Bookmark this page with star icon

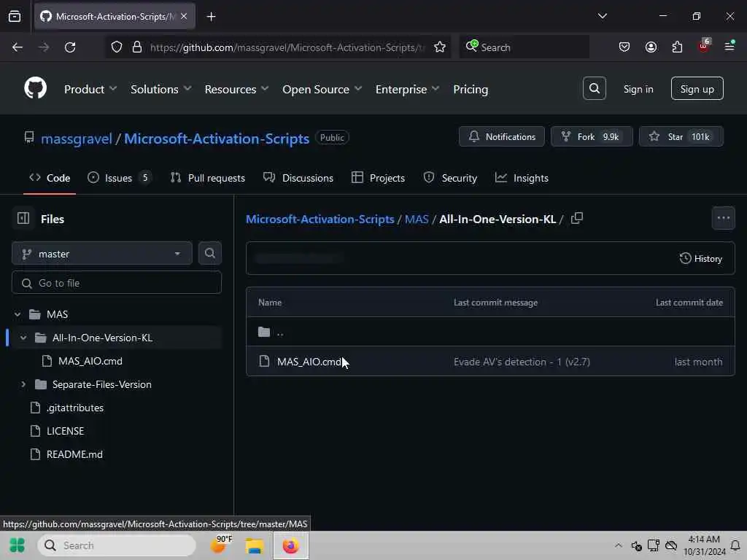click(x=440, y=47)
